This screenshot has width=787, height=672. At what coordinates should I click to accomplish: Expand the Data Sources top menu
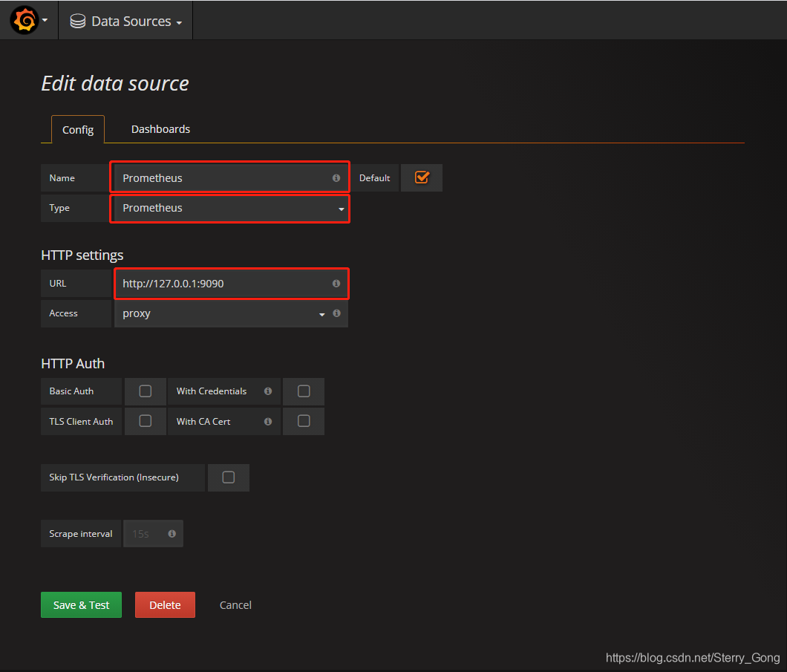[x=126, y=21]
